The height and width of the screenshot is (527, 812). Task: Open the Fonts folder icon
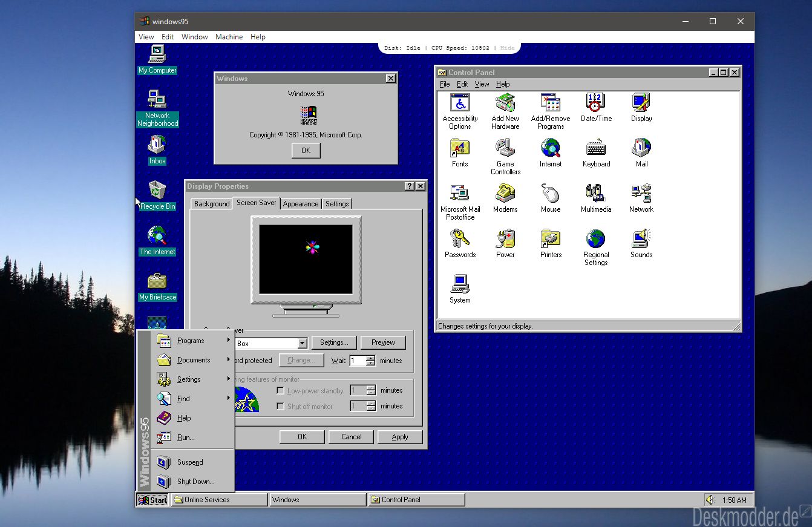pyautogui.click(x=460, y=153)
